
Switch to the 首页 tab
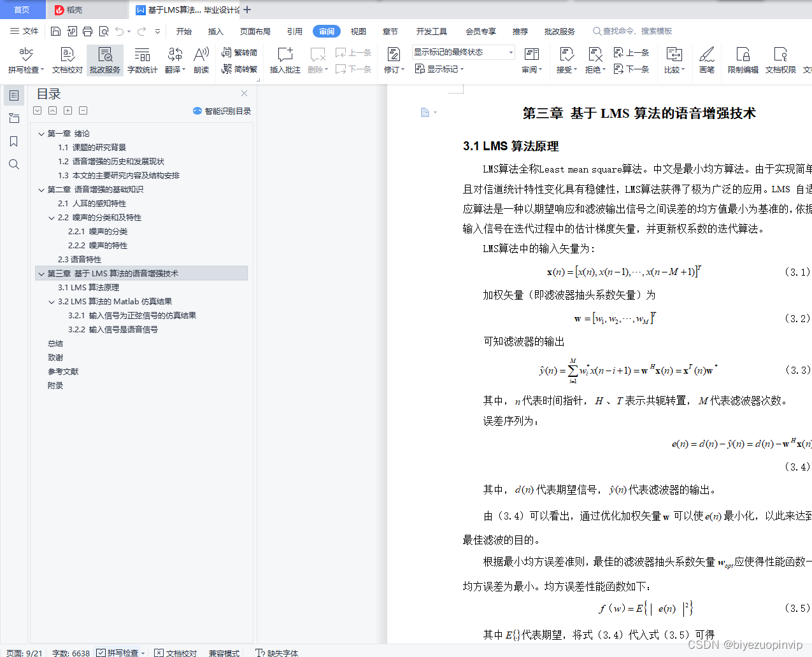(x=22, y=10)
